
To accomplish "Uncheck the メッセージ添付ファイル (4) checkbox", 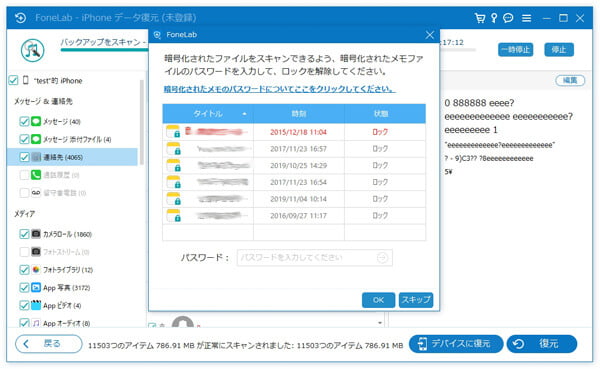I will [x=24, y=139].
